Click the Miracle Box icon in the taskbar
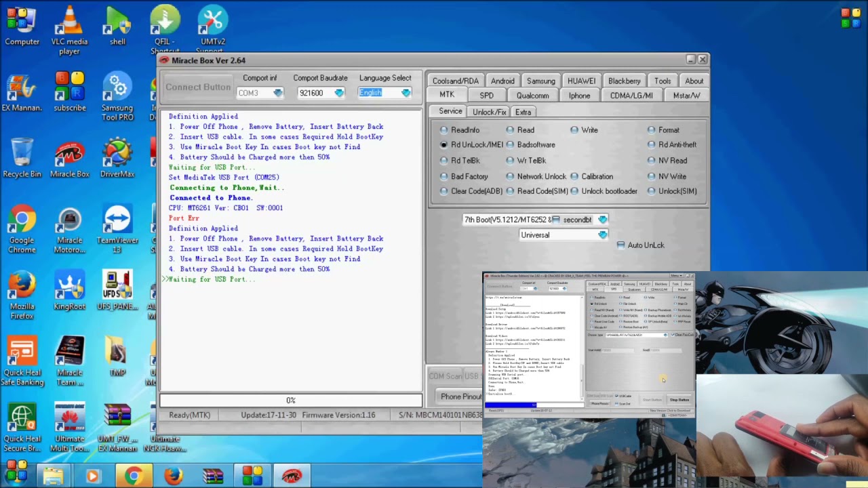 [x=292, y=476]
